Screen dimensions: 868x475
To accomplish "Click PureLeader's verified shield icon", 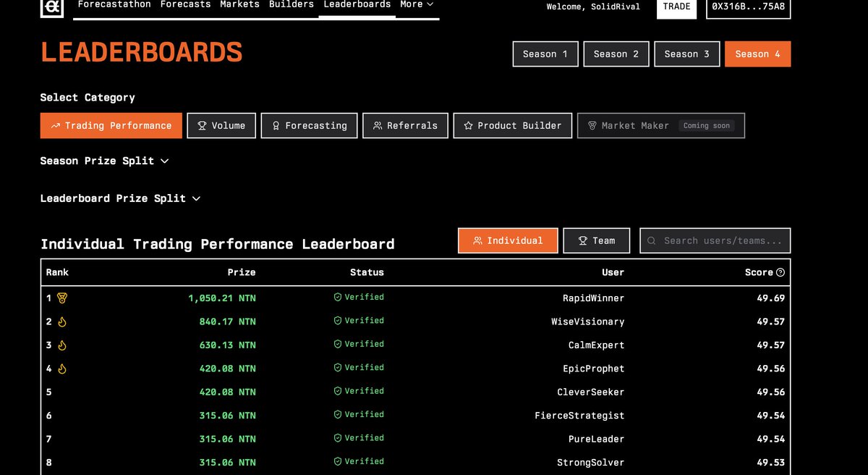I will 337,438.
